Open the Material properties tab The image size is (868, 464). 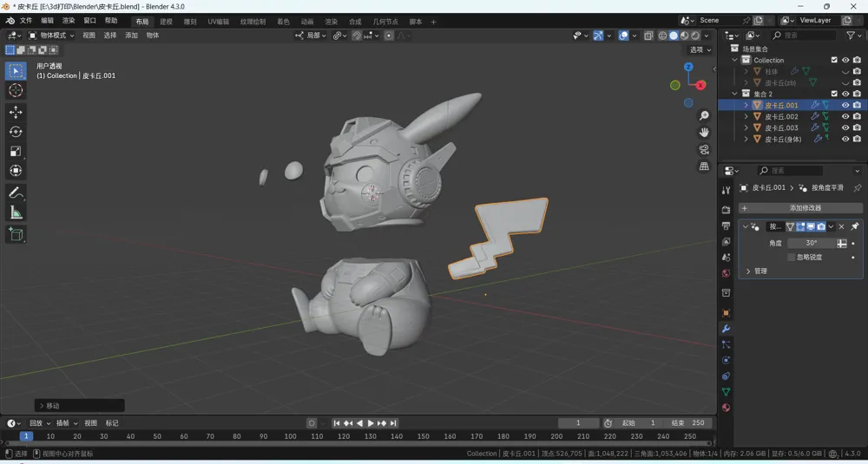tap(726, 408)
